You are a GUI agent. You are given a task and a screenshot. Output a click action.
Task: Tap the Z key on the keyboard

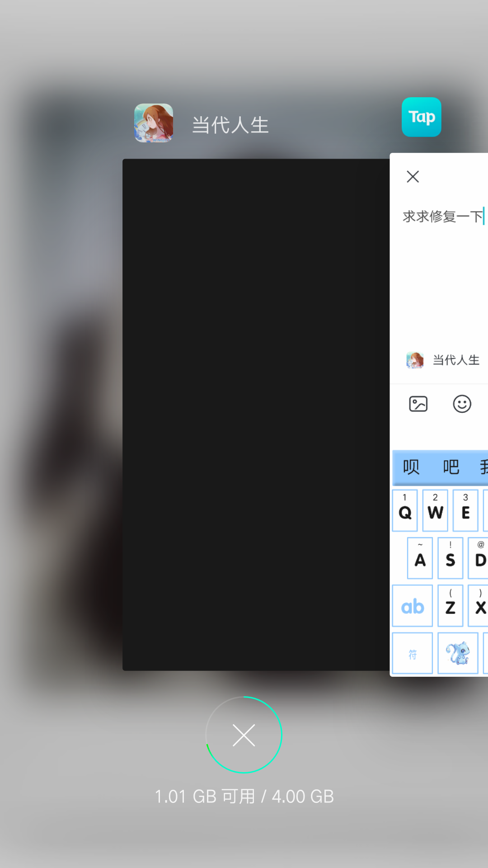[450, 605]
